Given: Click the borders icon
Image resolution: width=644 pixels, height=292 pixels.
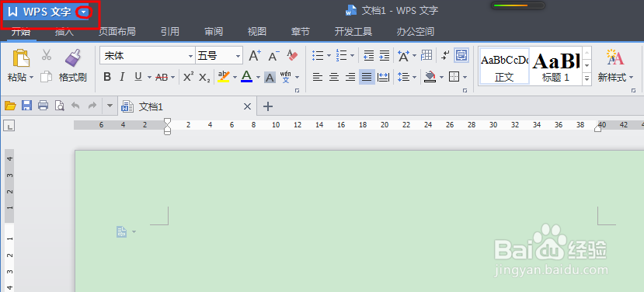Looking at the screenshot, I should point(454,77).
